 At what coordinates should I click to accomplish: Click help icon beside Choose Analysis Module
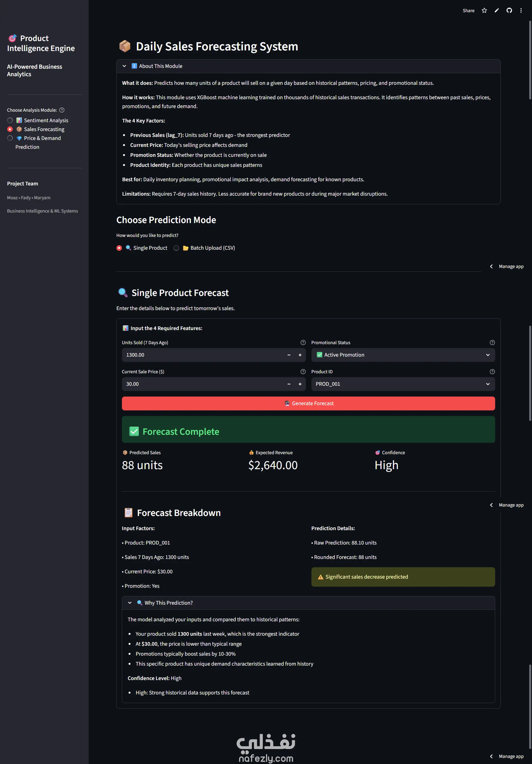(x=62, y=110)
